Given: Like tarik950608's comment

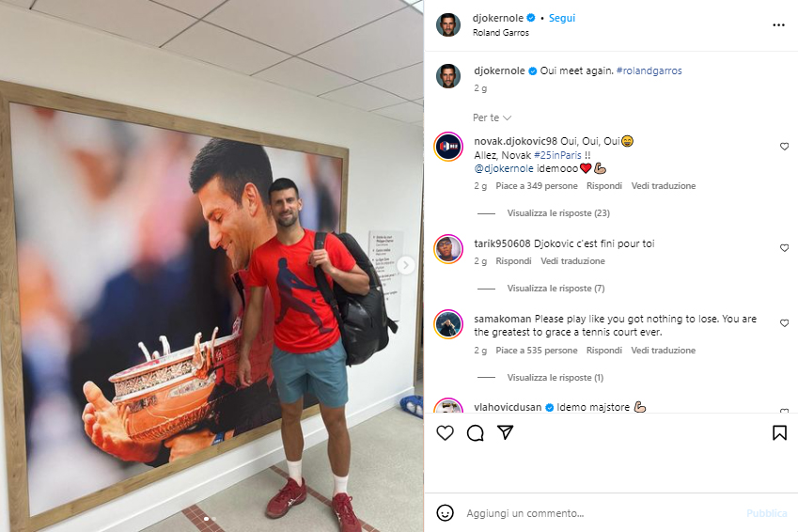Looking at the screenshot, I should point(784,248).
